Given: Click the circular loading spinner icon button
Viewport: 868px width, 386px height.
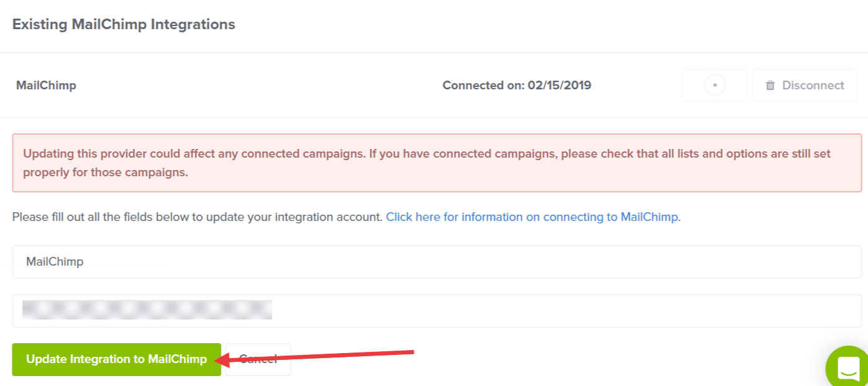Looking at the screenshot, I should click(715, 86).
